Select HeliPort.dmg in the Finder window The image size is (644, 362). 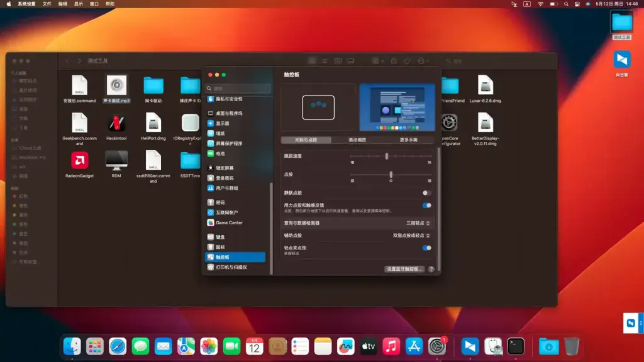[153, 128]
